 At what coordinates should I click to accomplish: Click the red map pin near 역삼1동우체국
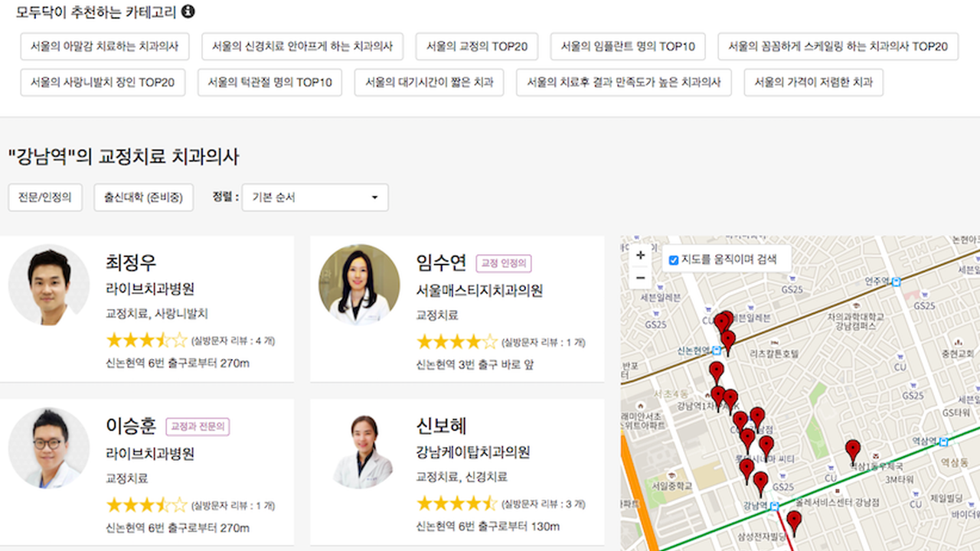pyautogui.click(x=852, y=450)
